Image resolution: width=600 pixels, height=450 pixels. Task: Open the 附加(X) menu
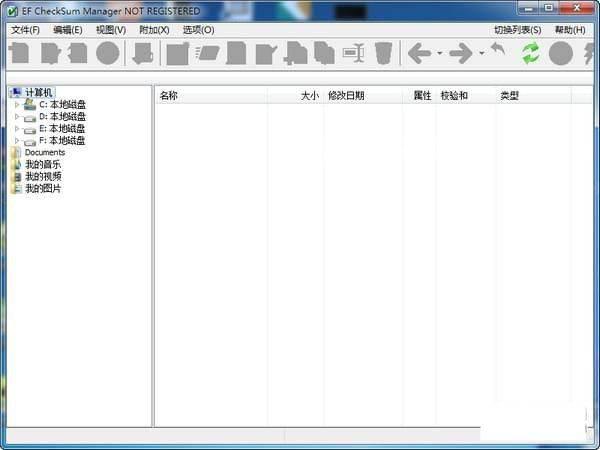pyautogui.click(x=154, y=30)
